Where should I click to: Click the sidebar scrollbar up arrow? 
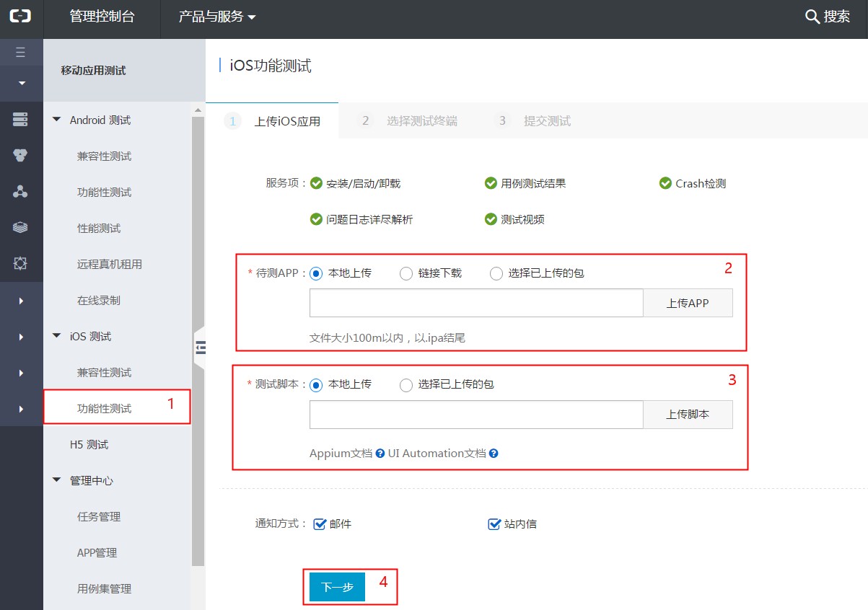tap(198, 110)
